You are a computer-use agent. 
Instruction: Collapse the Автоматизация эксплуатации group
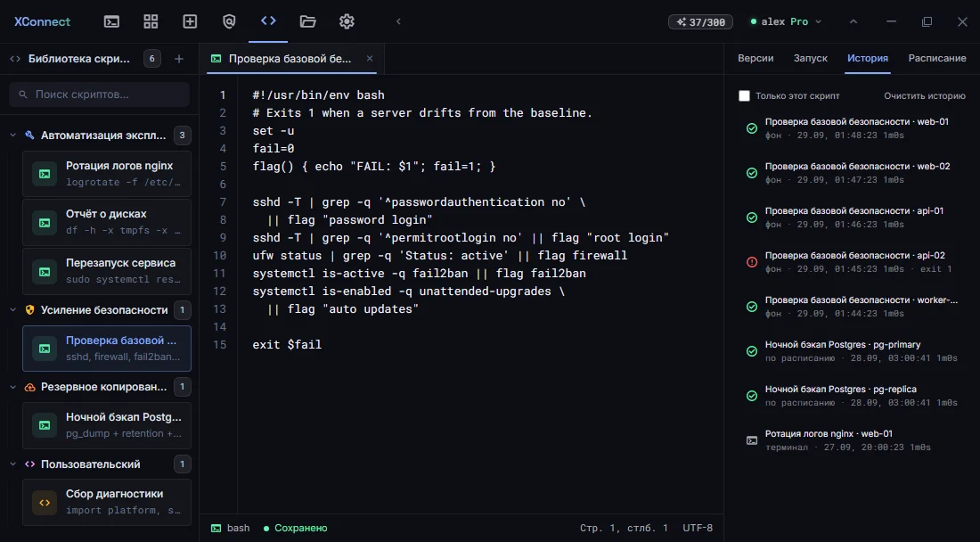click(13, 135)
